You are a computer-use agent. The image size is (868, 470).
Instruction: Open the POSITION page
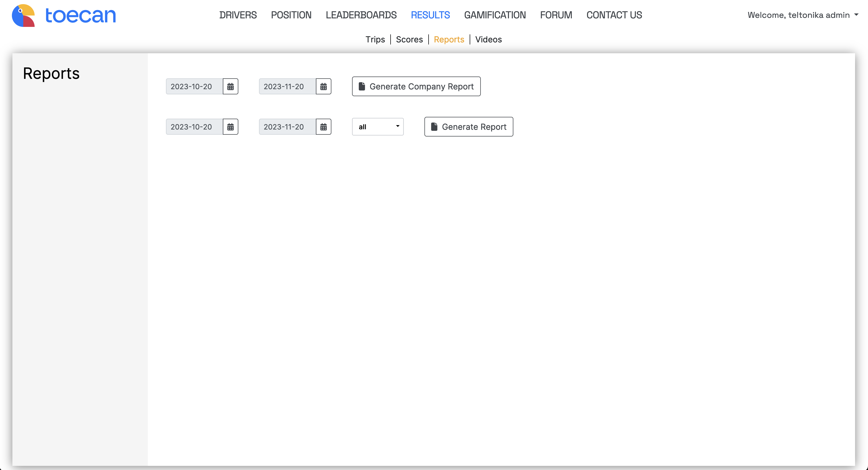[291, 15]
